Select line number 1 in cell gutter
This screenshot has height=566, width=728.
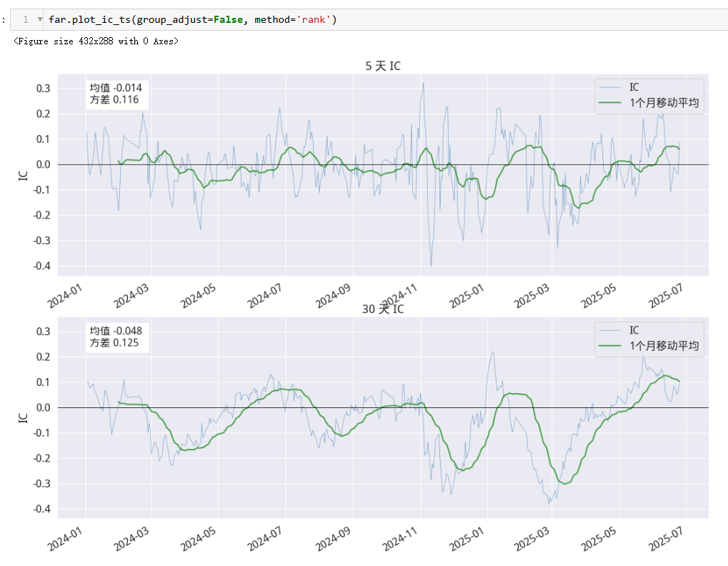pyautogui.click(x=26, y=19)
